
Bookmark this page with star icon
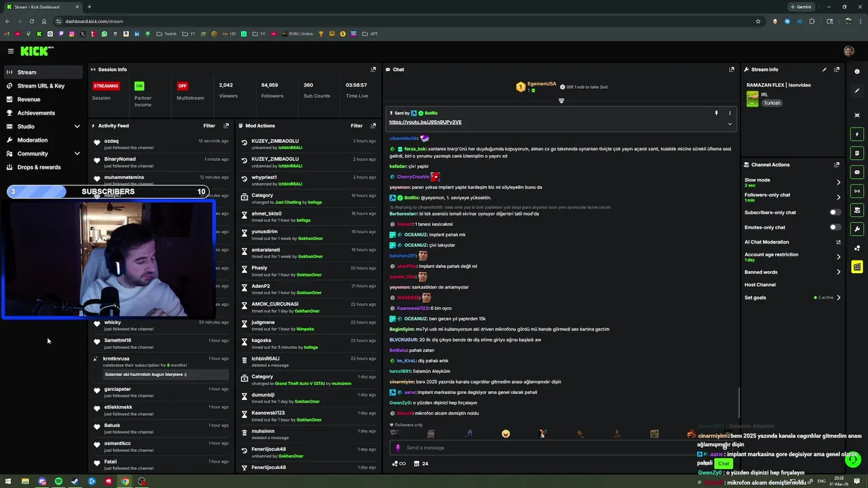[758, 21]
